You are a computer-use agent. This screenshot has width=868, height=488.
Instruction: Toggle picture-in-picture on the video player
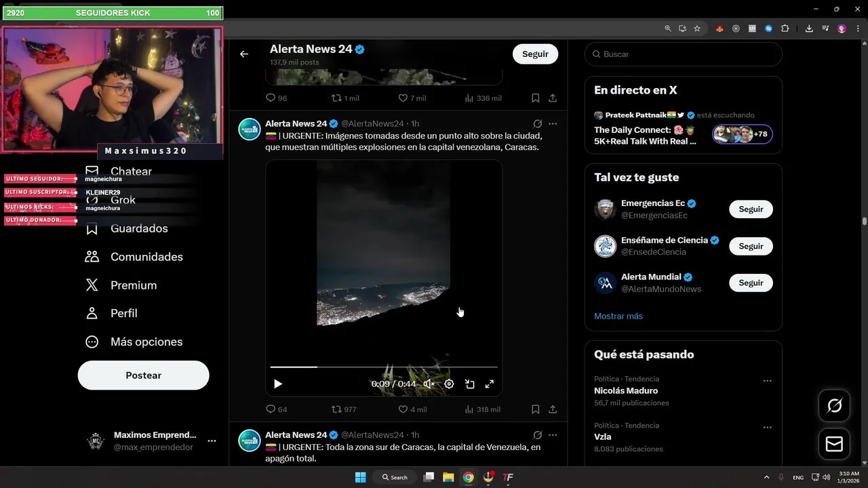[469, 384]
